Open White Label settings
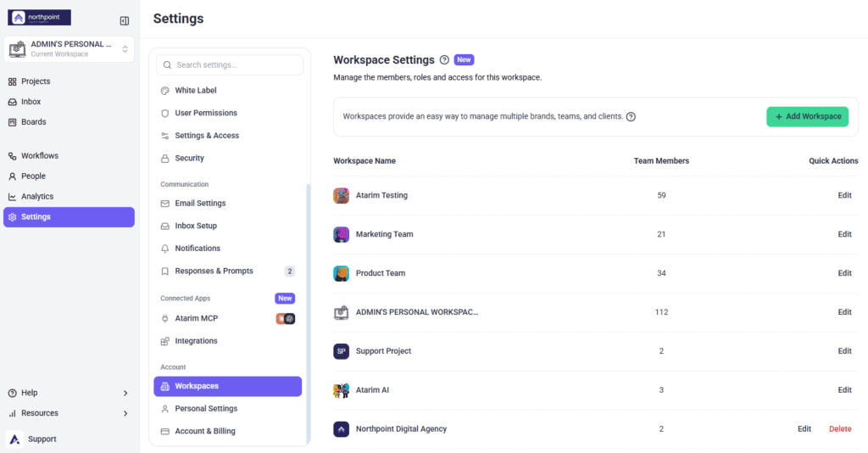This screenshot has width=868, height=453. (196, 90)
